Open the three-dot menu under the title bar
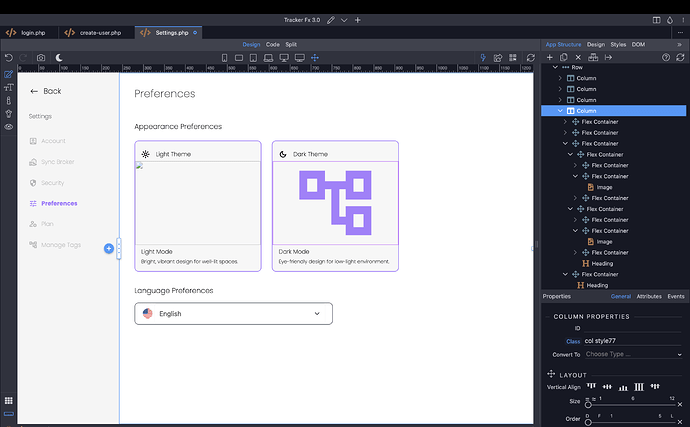The width and height of the screenshot is (690, 427). click(x=680, y=33)
